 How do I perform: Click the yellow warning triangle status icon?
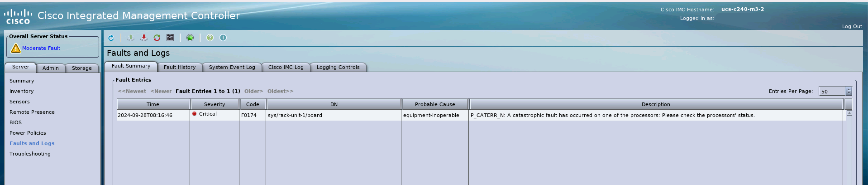[x=15, y=48]
